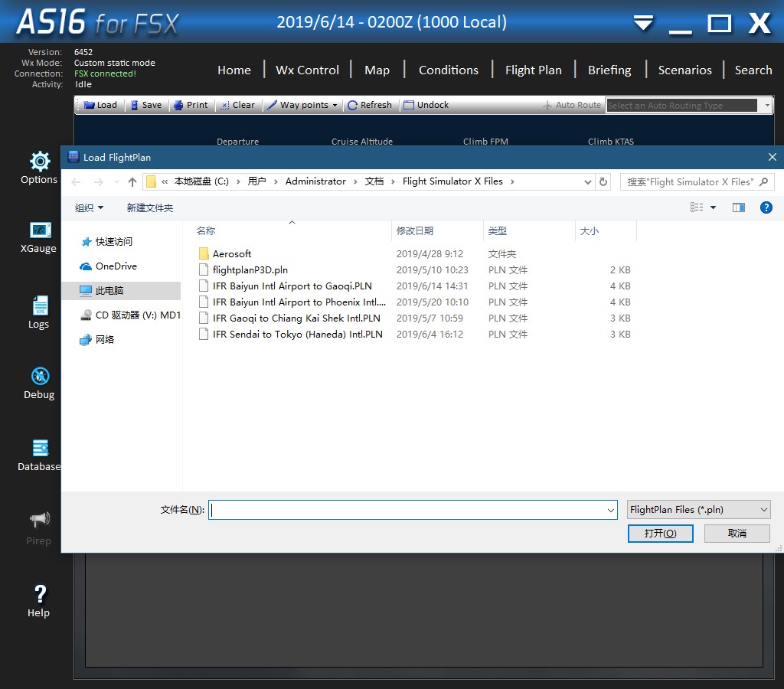The image size is (784, 689).
Task: Click the refresh icon beside the address bar
Action: (x=603, y=181)
